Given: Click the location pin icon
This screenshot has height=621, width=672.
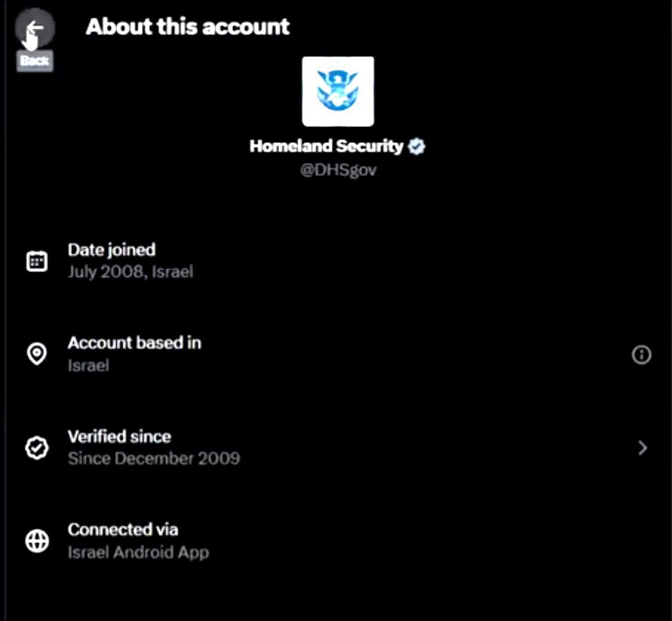Looking at the screenshot, I should tap(37, 354).
